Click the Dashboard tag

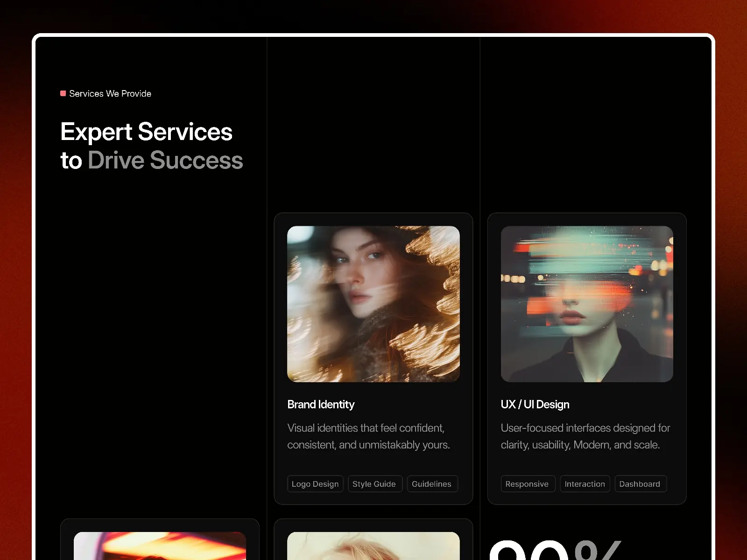point(640,484)
